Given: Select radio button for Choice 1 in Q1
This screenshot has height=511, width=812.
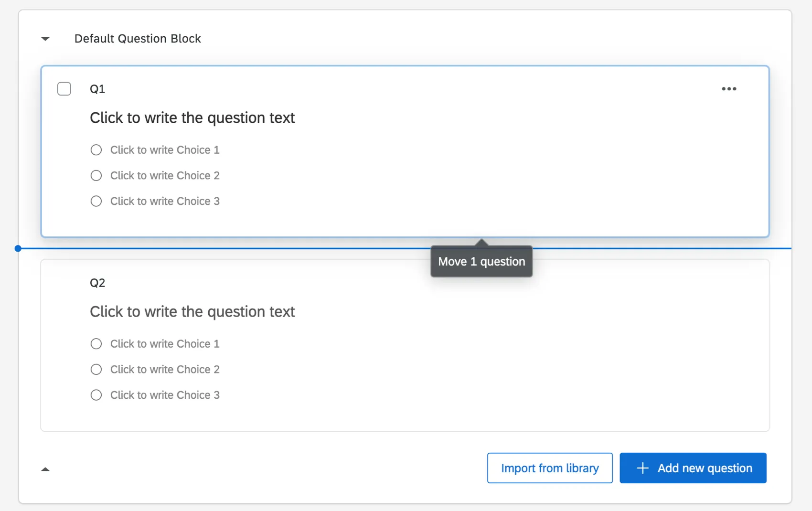Looking at the screenshot, I should click(96, 149).
